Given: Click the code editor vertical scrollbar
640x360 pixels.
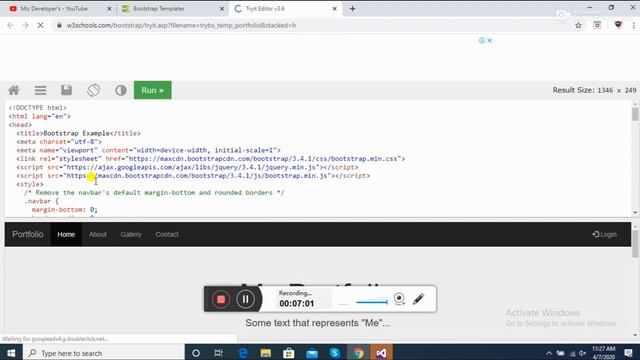Looking at the screenshot, I should click(635, 114).
